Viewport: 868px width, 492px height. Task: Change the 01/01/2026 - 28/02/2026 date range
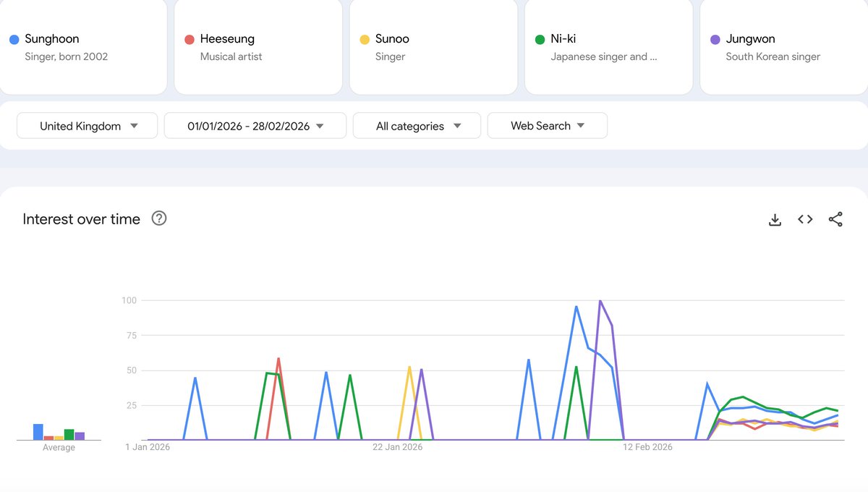[x=255, y=126]
